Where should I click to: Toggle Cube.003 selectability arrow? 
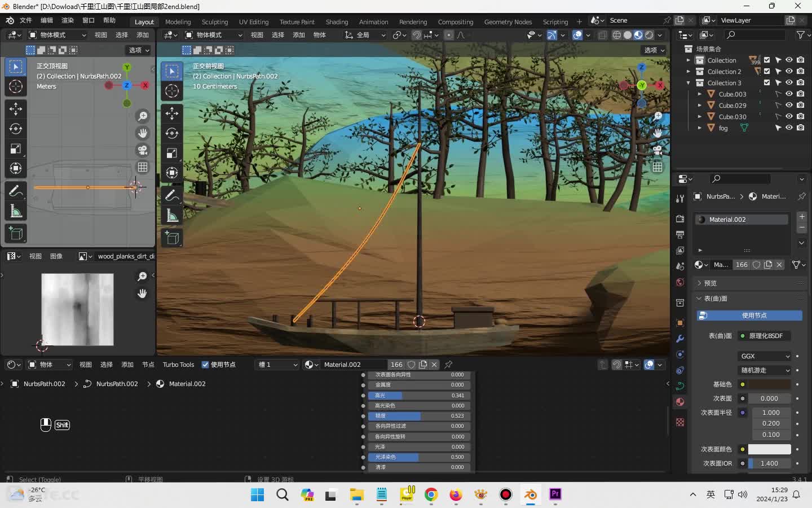pyautogui.click(x=778, y=94)
